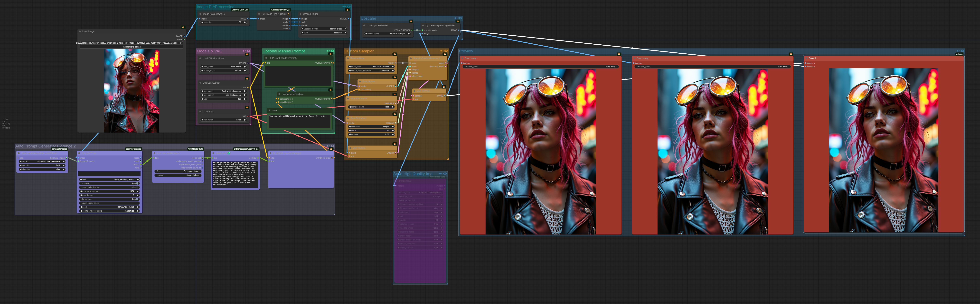The width and height of the screenshot is (980, 304).
Task: Click the question mark icon on Get Image Size & Count
Action: click(288, 14)
